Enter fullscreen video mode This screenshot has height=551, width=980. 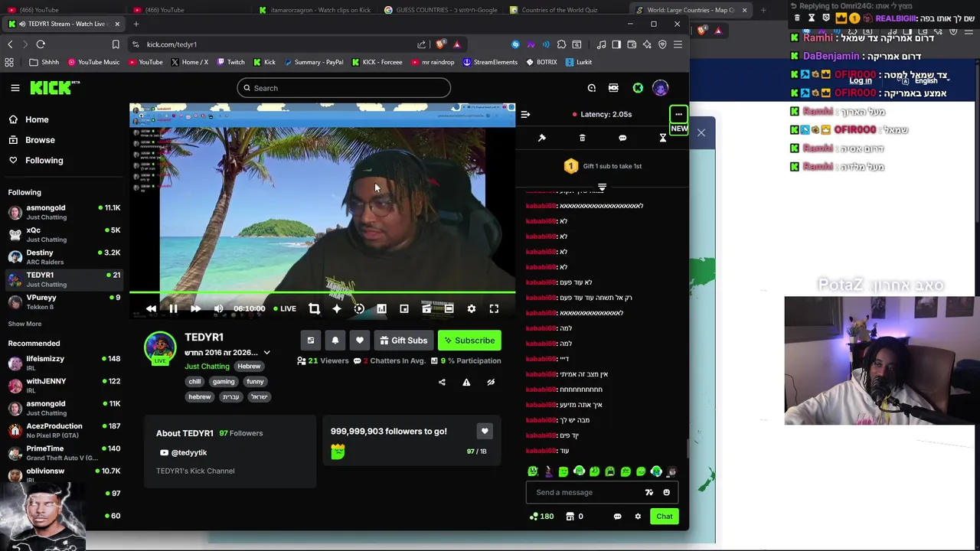[494, 308]
